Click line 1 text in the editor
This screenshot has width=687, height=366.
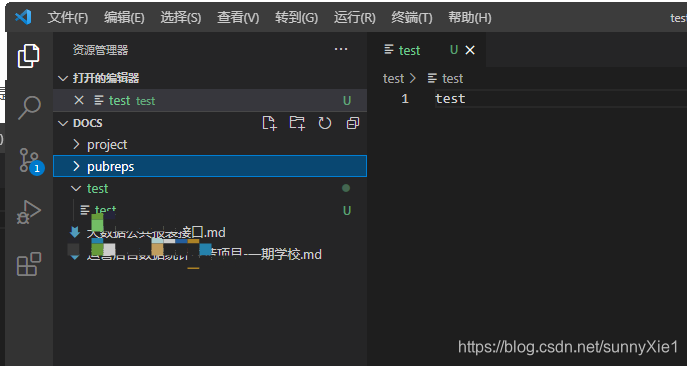pos(450,99)
